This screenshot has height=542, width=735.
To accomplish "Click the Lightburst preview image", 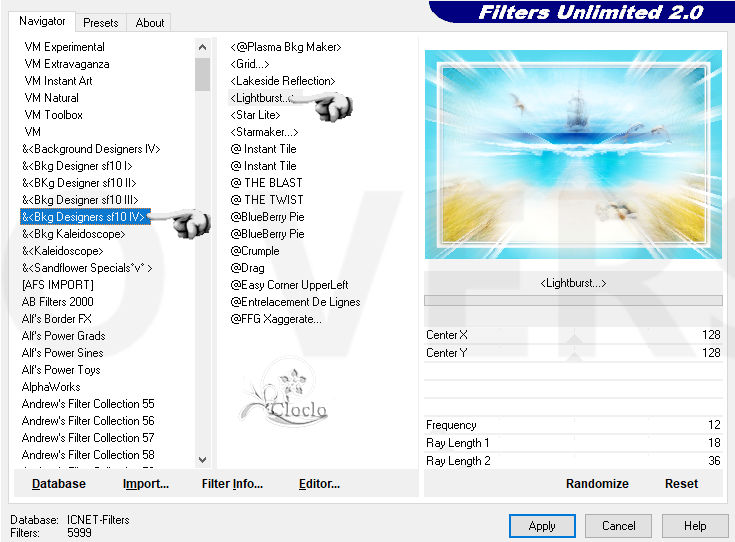I will pos(573,154).
